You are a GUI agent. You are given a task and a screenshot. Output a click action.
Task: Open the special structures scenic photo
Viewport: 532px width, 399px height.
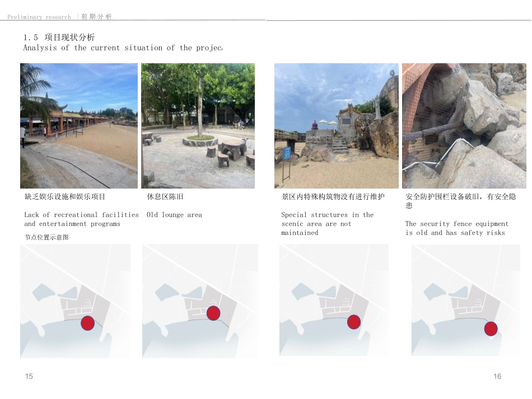pyautogui.click(x=336, y=125)
